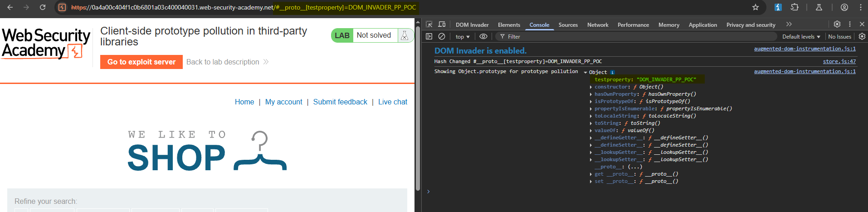Go forward in browser history
Image resolution: width=868 pixels, height=212 pixels.
26,7
